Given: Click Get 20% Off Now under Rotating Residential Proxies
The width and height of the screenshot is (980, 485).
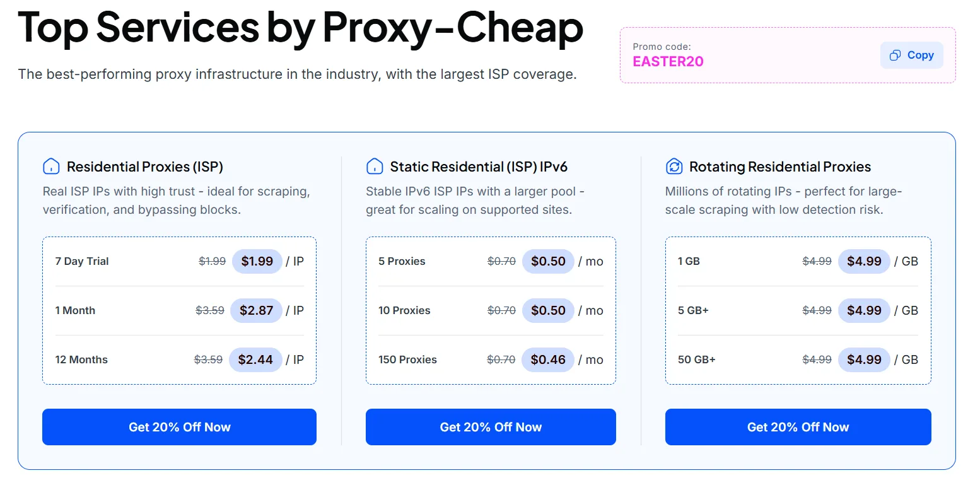Looking at the screenshot, I should 798,427.
